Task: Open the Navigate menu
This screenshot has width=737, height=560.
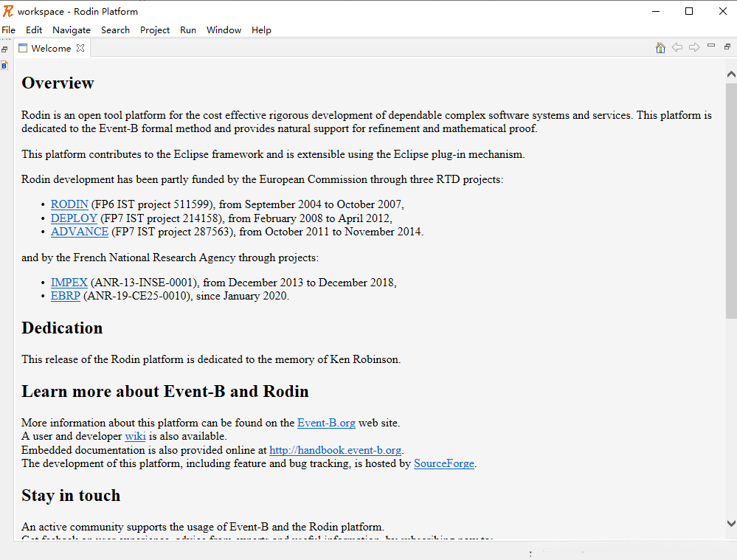Action: (72, 30)
